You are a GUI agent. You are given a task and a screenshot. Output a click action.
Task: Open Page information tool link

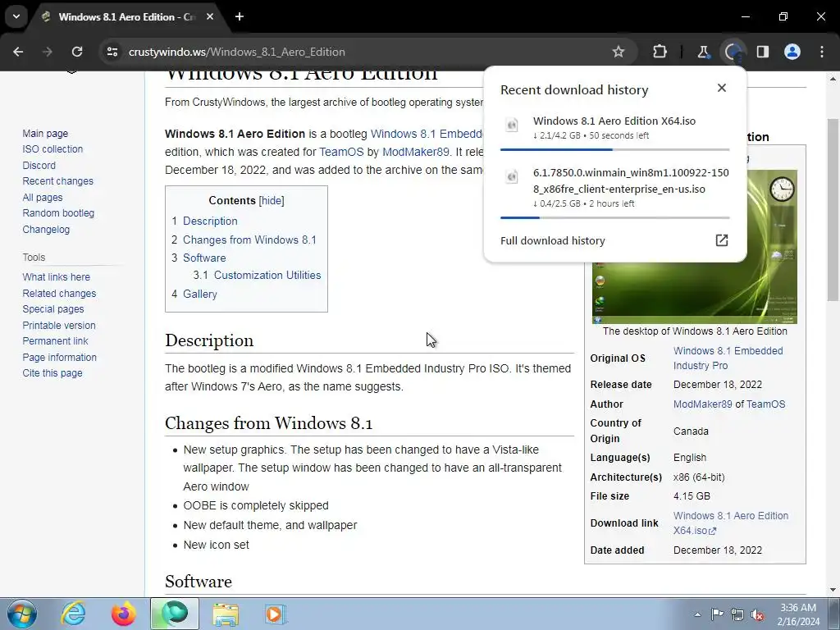(x=59, y=357)
